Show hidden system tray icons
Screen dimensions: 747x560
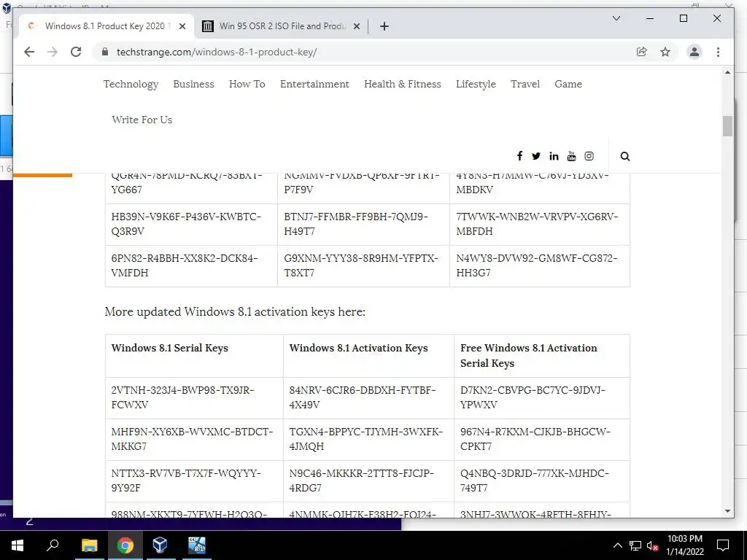tap(617, 545)
